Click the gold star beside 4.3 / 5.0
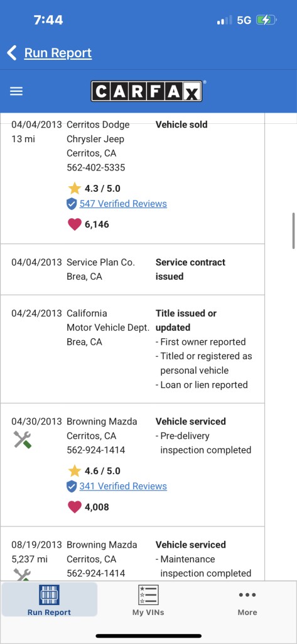This screenshot has height=644, width=297. tap(74, 189)
